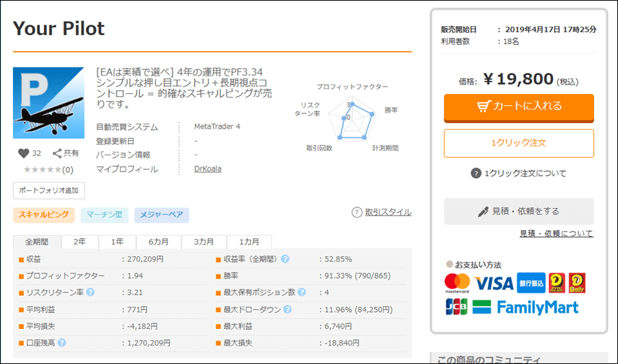Screen dimensions: 618x364
Task: Open the DrKoala profile link
Action: click(208, 169)
